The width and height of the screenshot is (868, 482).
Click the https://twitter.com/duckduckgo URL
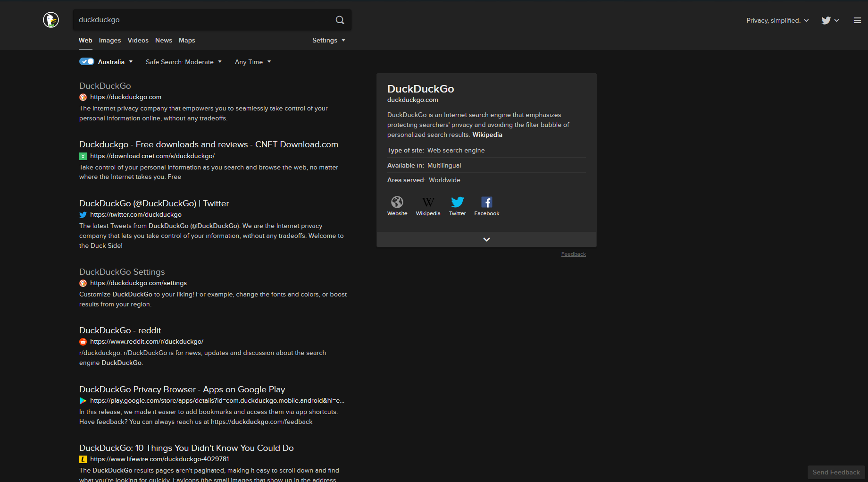pyautogui.click(x=136, y=214)
